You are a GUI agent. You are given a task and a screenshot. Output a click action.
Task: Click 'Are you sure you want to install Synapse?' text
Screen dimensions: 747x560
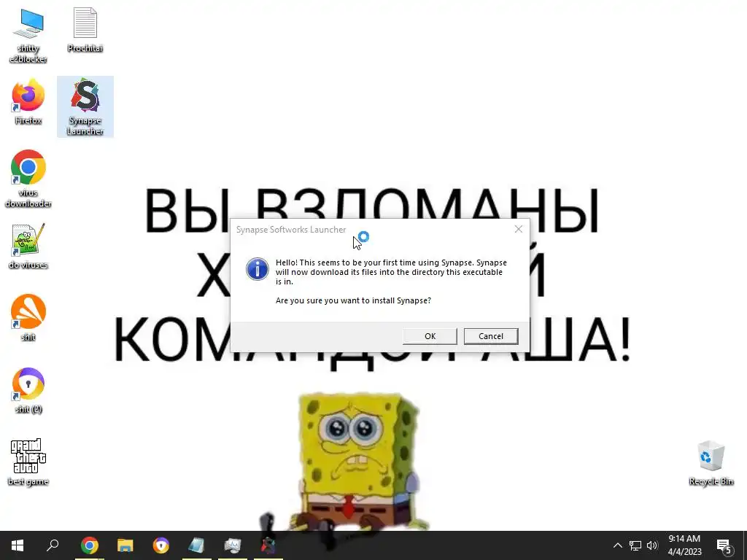pyautogui.click(x=353, y=300)
